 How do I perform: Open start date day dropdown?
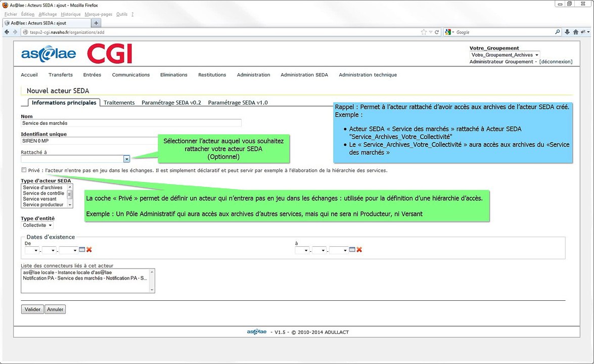[x=32, y=250]
